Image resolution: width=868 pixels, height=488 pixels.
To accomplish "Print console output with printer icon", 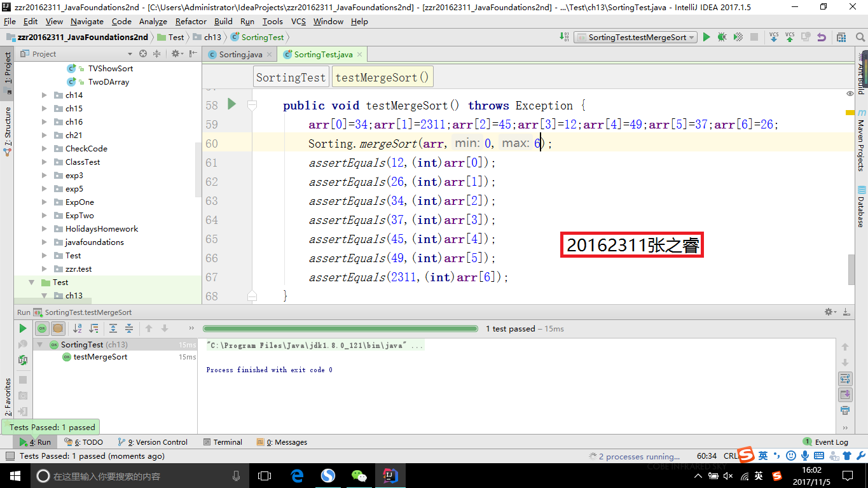I will pyautogui.click(x=844, y=410).
